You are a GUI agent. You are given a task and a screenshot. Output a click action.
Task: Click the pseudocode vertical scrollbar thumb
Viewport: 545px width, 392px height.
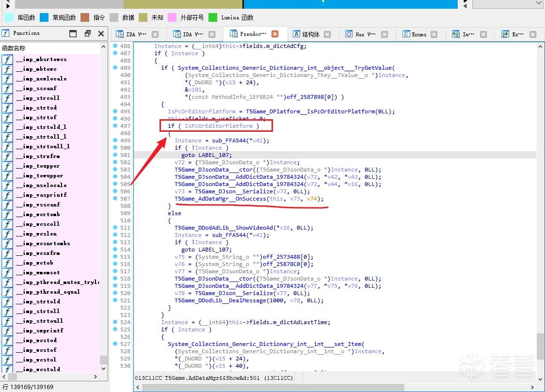[540, 347]
